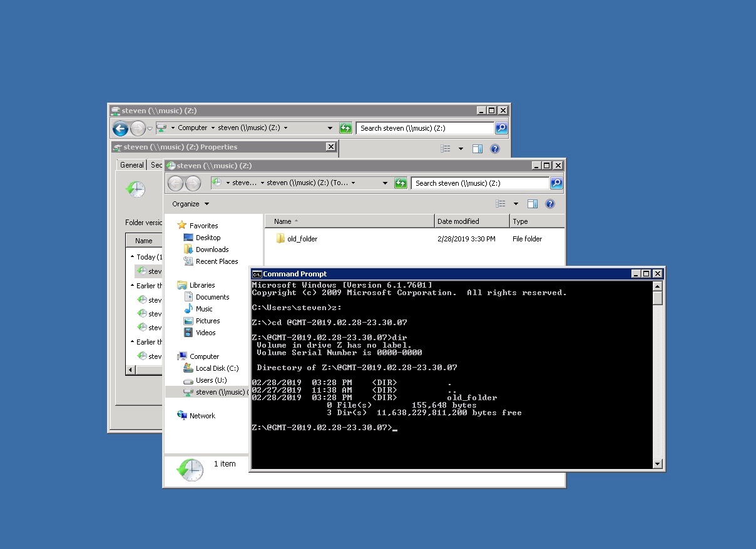Toggle the preview pane
Screen dimensions: 756x549
coord(533,203)
